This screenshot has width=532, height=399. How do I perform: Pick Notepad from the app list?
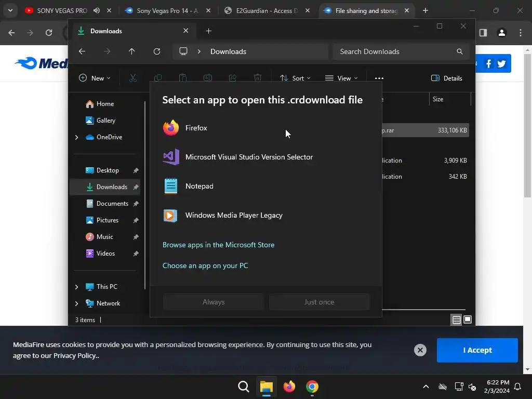click(265, 187)
